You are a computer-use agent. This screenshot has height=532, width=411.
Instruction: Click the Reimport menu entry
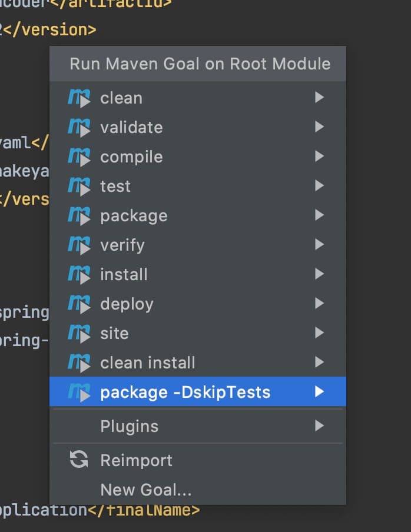[198, 460]
